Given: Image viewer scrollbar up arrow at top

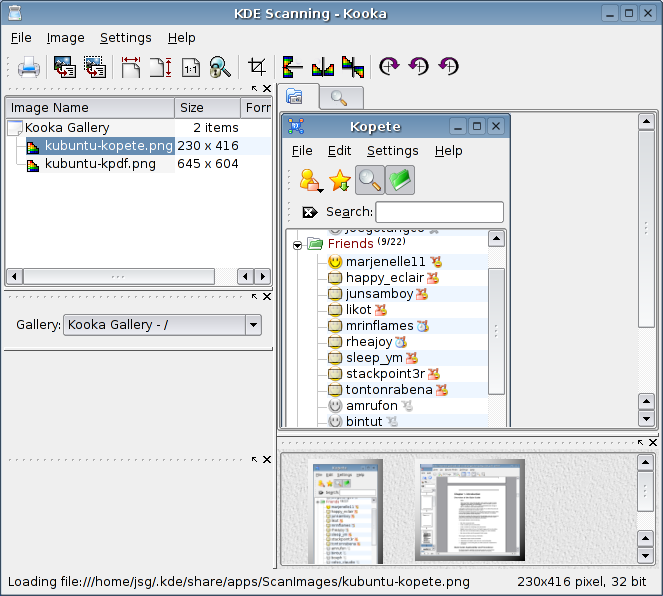Looking at the screenshot, I should (x=646, y=122).
